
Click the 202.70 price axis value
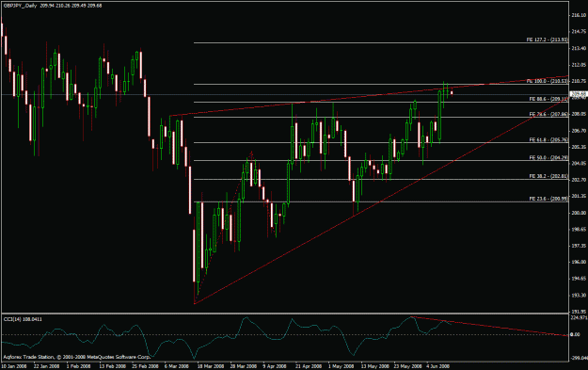coord(579,180)
